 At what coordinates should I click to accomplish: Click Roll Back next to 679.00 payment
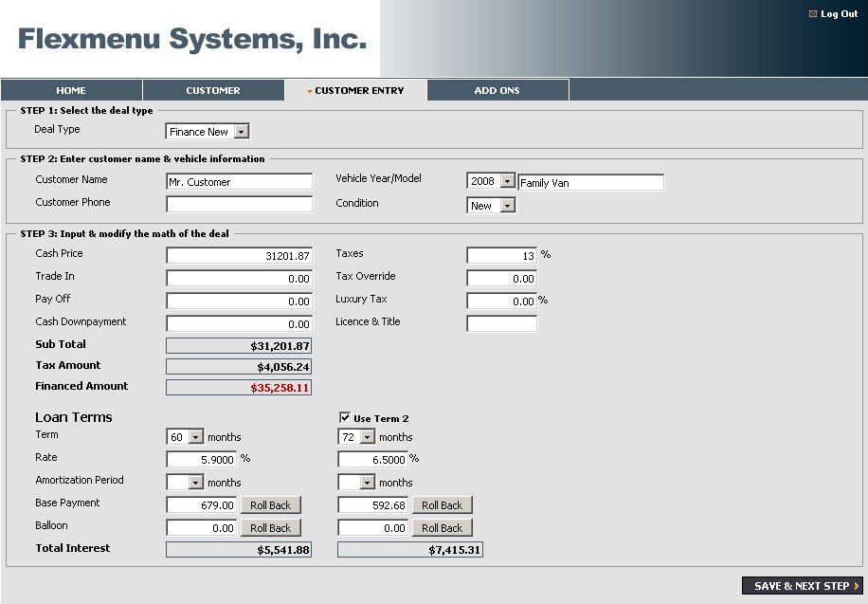pyautogui.click(x=271, y=504)
